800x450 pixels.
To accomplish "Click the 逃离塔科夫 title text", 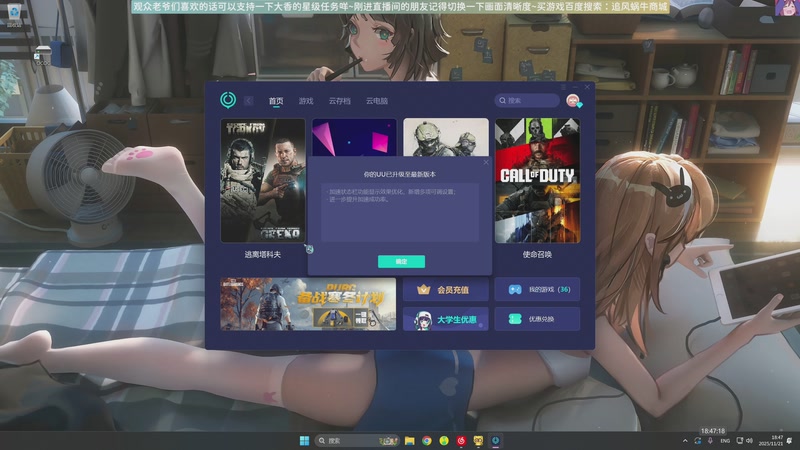I will pyautogui.click(x=263, y=254).
